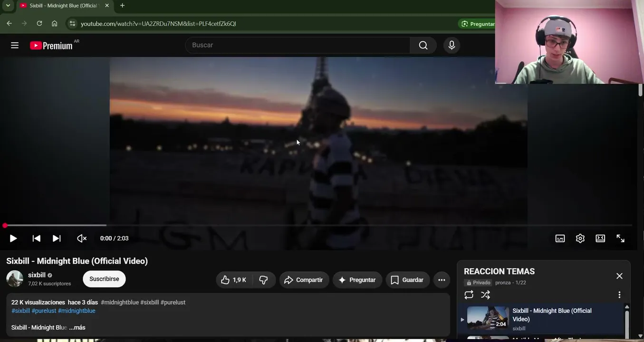This screenshot has width=644, height=342.
Task: Open the #midnightblue blue hashtag link
Action: [77, 311]
